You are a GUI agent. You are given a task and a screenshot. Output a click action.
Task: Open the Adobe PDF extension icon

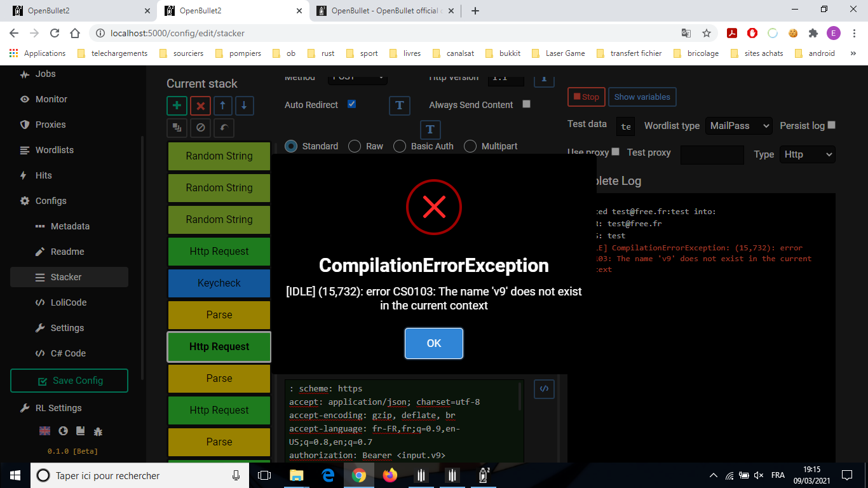732,33
